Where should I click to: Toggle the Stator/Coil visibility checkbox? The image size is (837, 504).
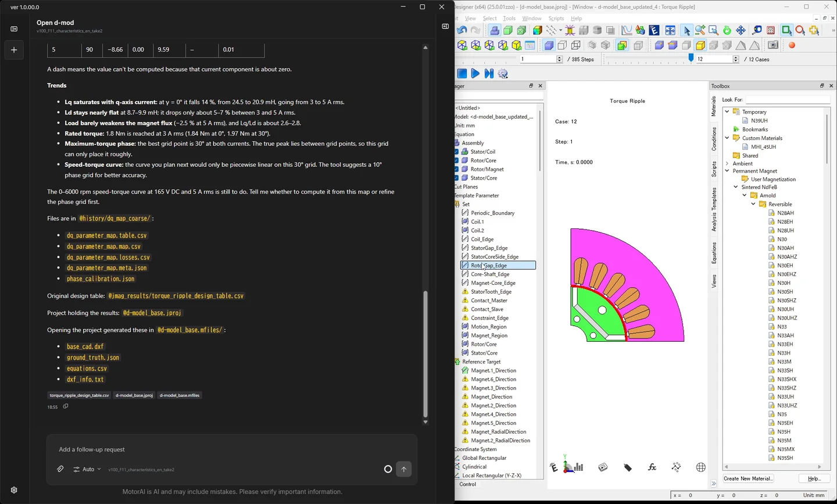pyautogui.click(x=457, y=152)
